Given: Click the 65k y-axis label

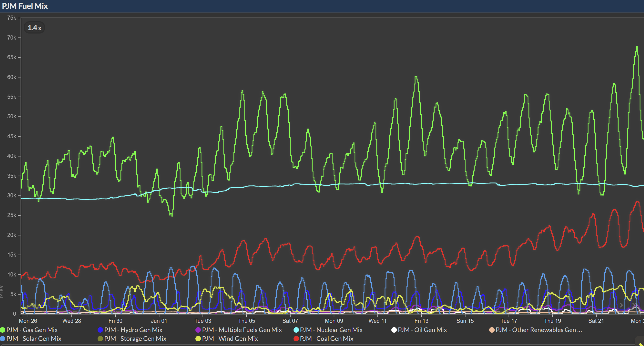Looking at the screenshot, I should (x=12, y=57).
